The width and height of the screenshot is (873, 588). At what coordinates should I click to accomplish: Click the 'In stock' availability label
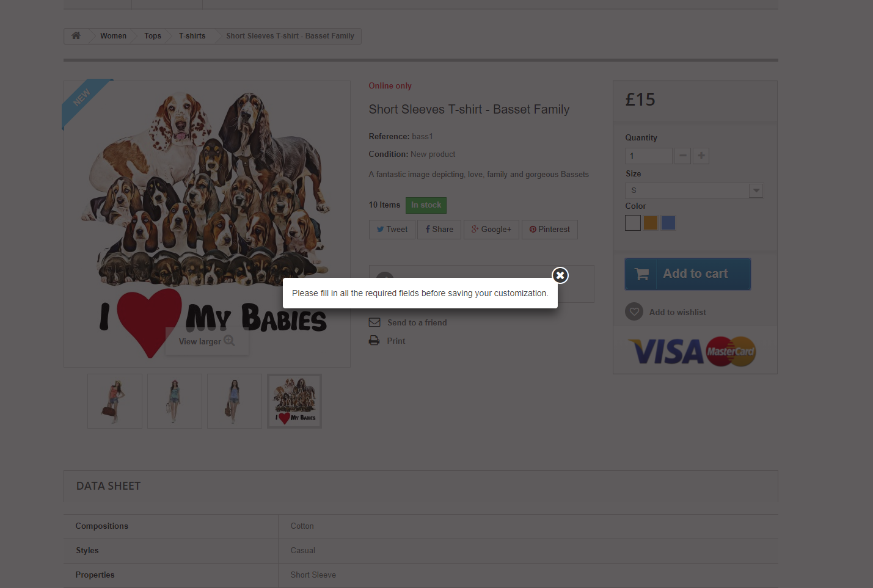point(426,205)
